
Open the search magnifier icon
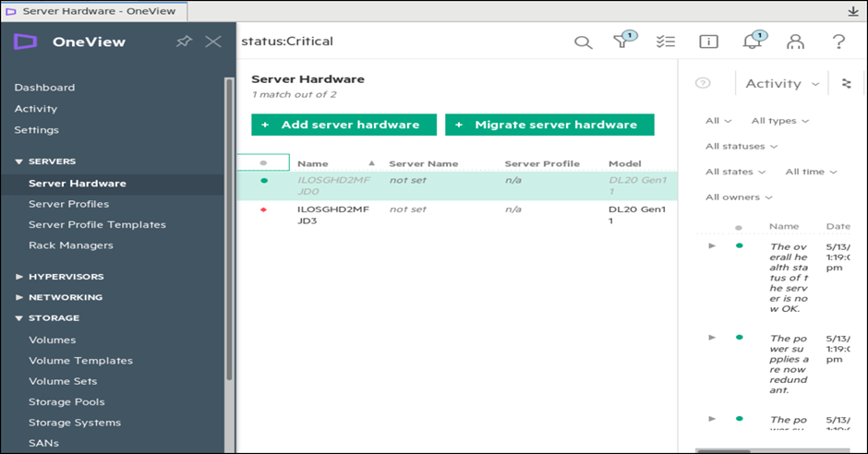tap(583, 42)
